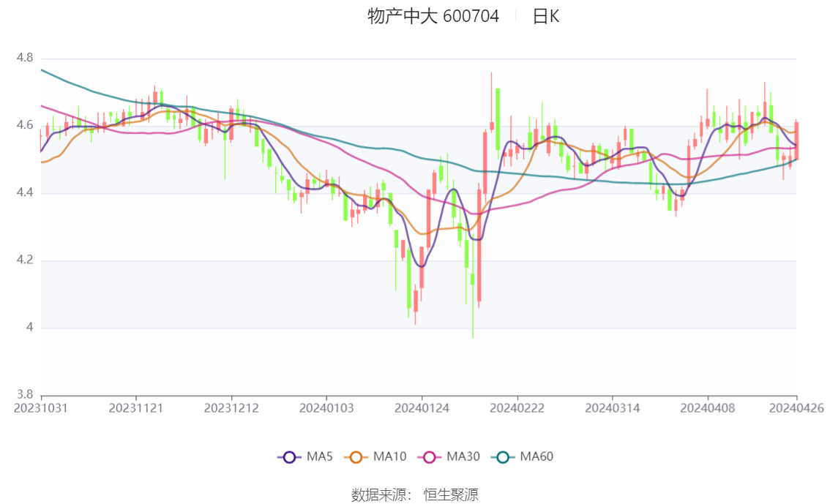Click the MA30 legend label text

coord(463,456)
